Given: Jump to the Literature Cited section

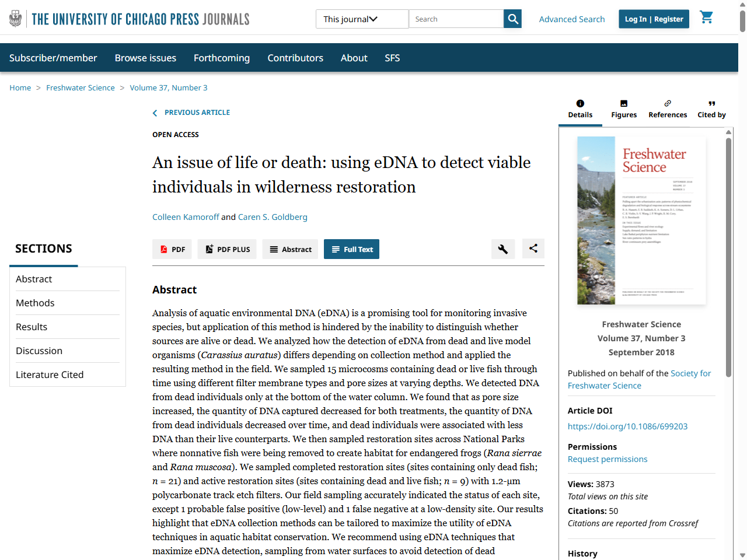Looking at the screenshot, I should pyautogui.click(x=50, y=374).
